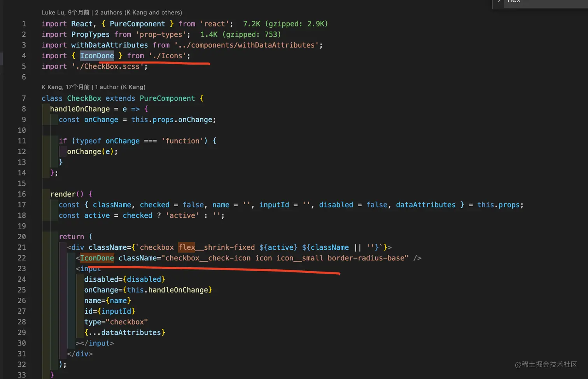Click the return keyword on line 20
Viewport: 588px width, 379px height.
(x=72, y=237)
